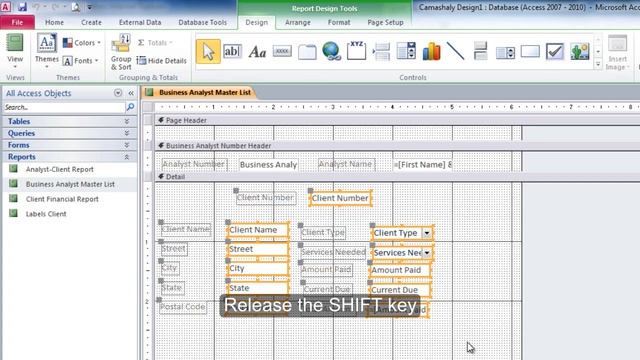Open the File tab
This screenshot has width=640, height=360.
coord(17,22)
